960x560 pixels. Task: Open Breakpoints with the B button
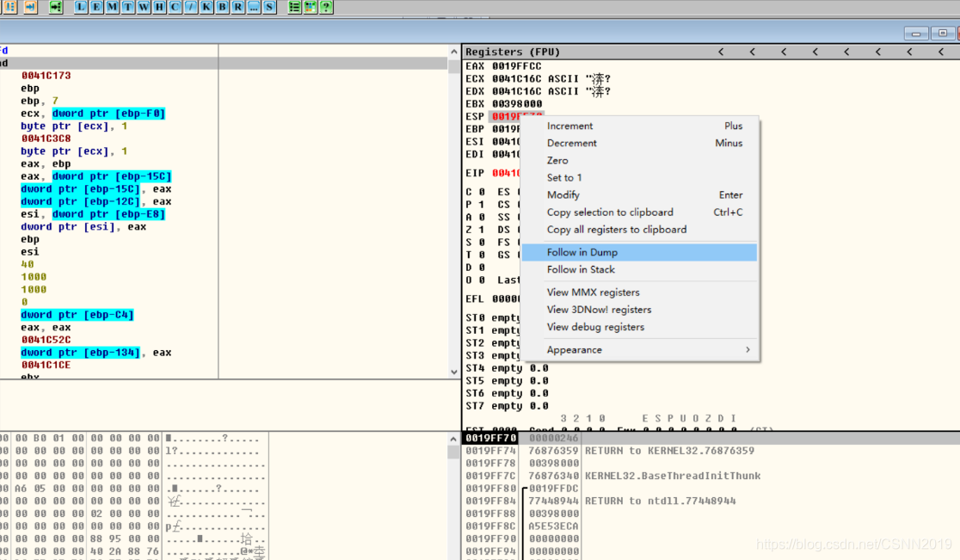(x=222, y=7)
